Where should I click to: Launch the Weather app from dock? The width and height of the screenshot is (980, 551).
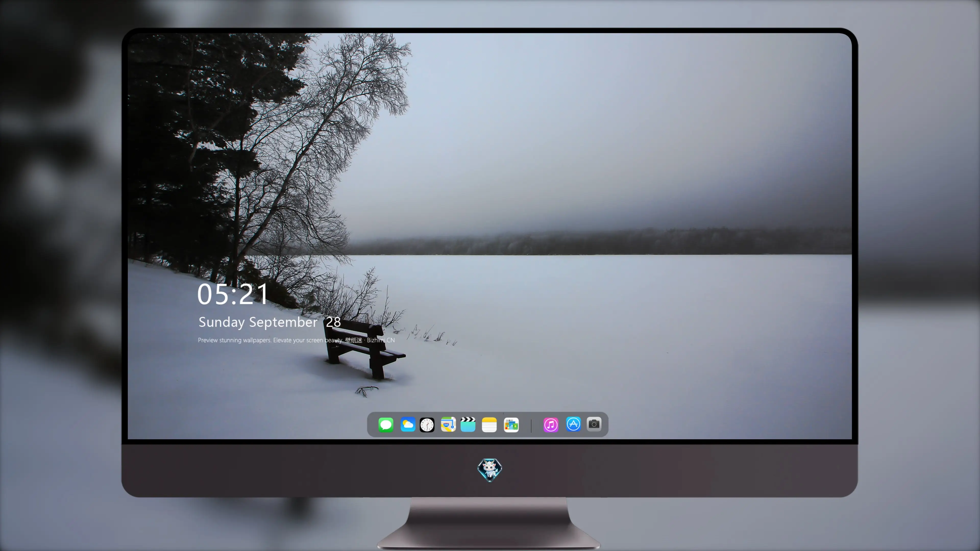coord(408,424)
